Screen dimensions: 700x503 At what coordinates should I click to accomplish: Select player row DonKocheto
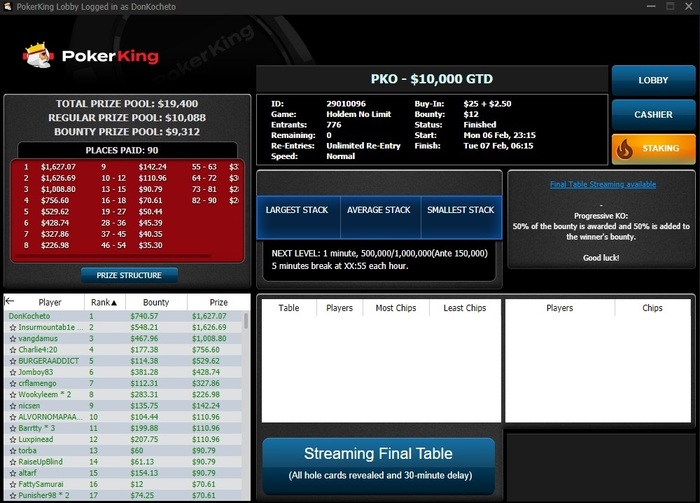[123, 316]
